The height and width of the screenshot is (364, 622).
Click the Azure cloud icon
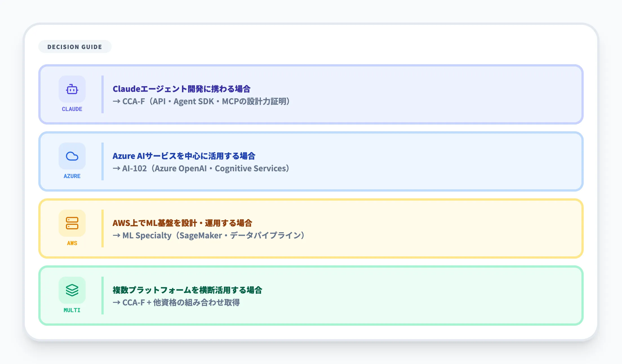[72, 156]
